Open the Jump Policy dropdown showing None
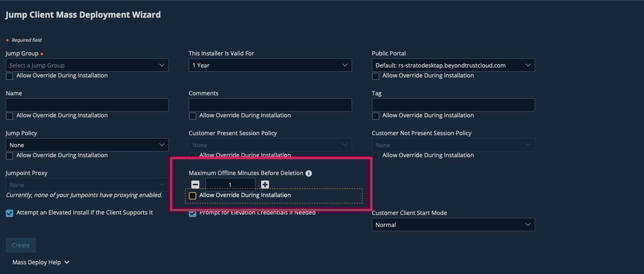The image size is (644, 274). coord(87,145)
